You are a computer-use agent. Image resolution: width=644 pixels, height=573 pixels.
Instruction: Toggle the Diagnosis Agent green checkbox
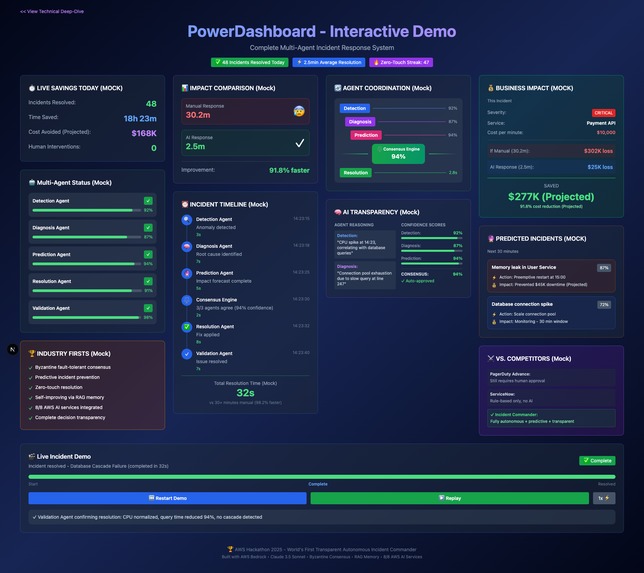148,228
